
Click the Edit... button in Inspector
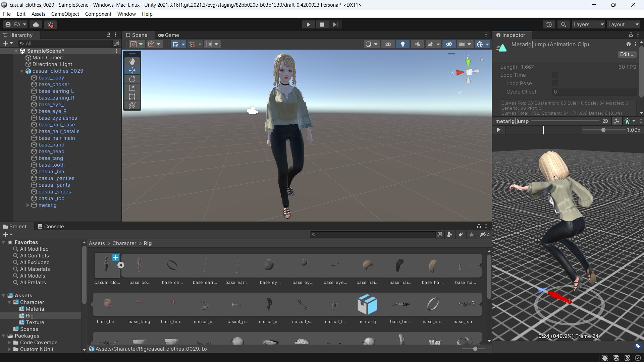[x=627, y=54]
